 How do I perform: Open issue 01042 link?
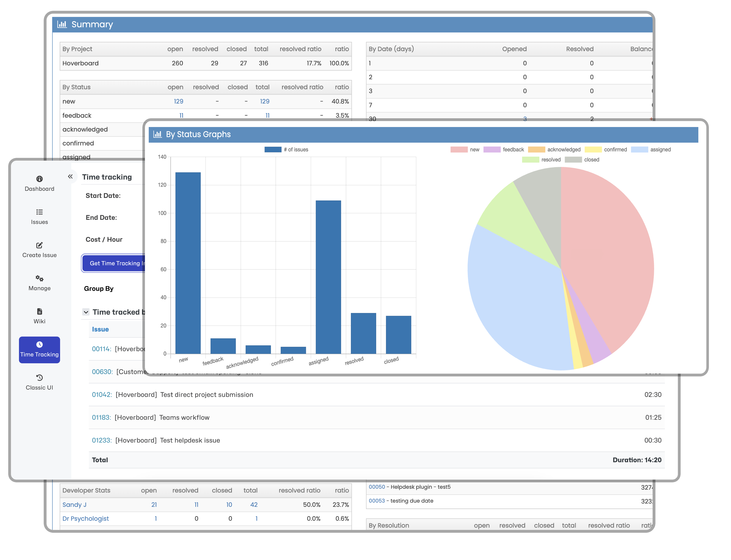coord(102,395)
